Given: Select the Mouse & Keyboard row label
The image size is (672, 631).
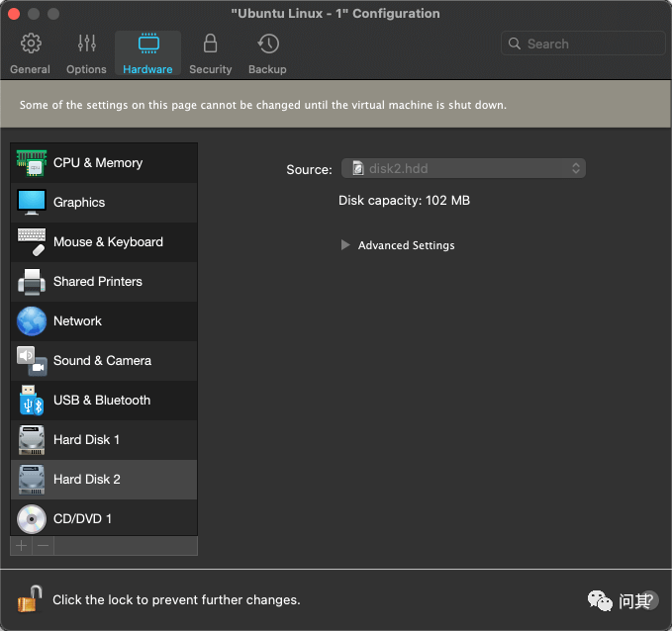Looking at the screenshot, I should tap(108, 242).
